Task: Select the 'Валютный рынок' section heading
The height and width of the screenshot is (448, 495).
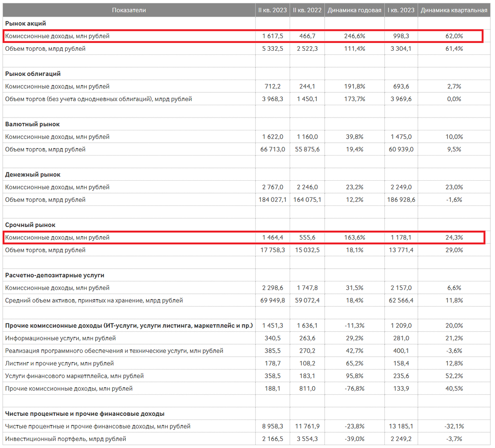Action: (x=33, y=124)
